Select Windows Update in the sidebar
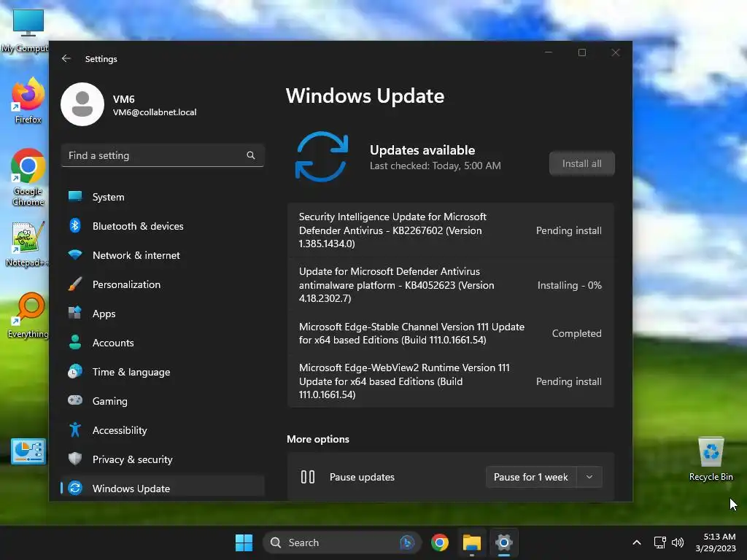 point(163,488)
